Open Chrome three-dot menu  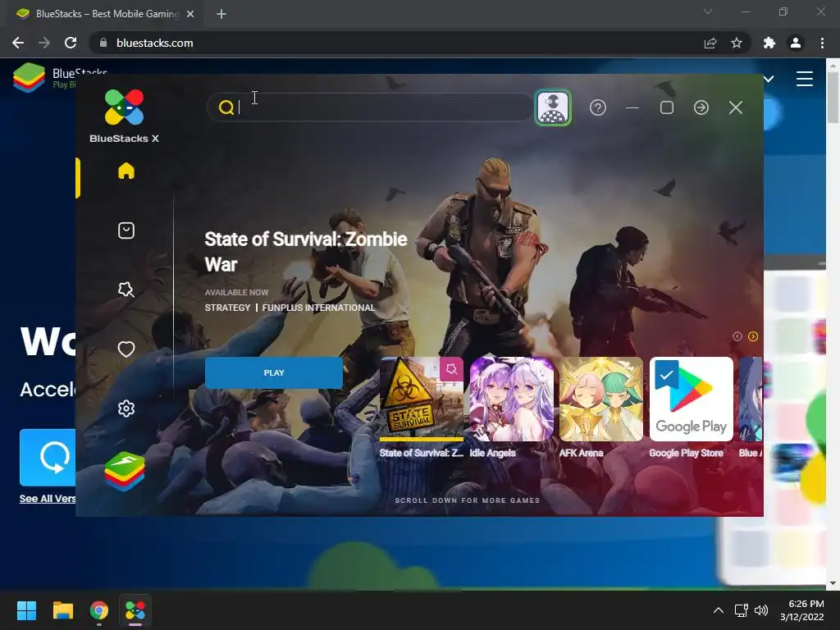822,43
